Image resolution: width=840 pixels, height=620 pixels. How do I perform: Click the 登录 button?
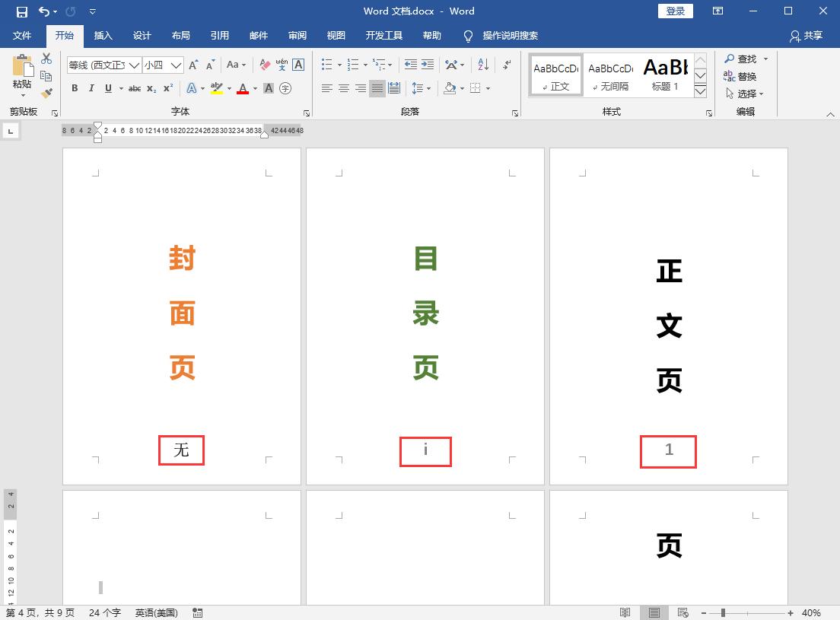tap(675, 11)
